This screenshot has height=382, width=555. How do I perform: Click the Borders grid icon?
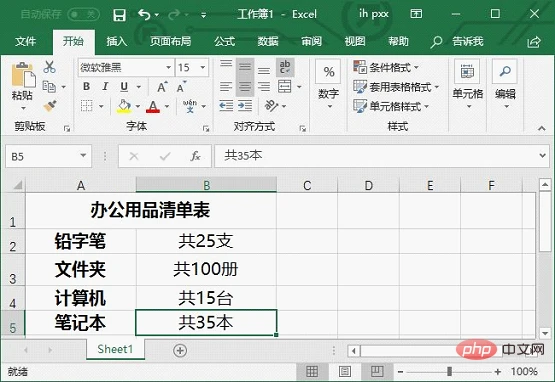click(86, 106)
